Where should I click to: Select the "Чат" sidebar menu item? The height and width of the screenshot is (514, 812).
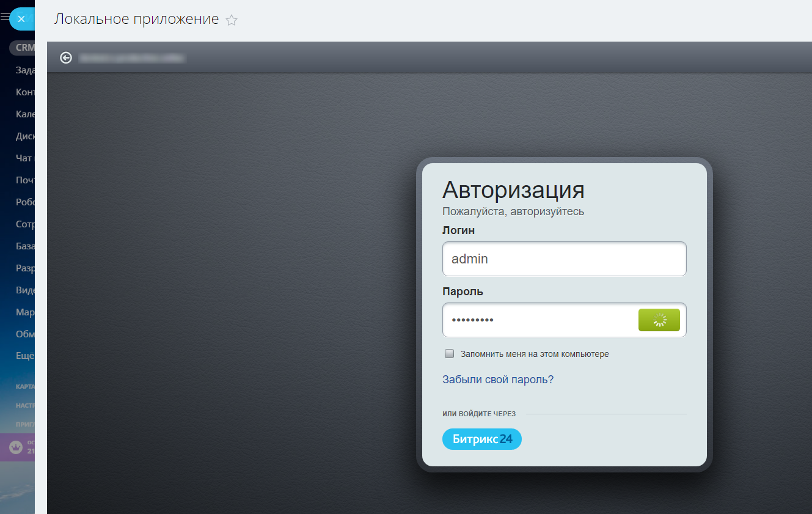point(23,158)
